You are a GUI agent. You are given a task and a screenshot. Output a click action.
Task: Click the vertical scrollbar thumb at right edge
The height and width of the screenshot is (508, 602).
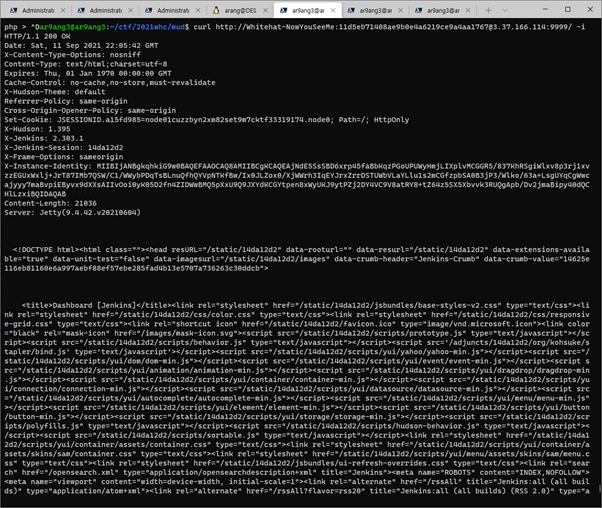coord(599,489)
